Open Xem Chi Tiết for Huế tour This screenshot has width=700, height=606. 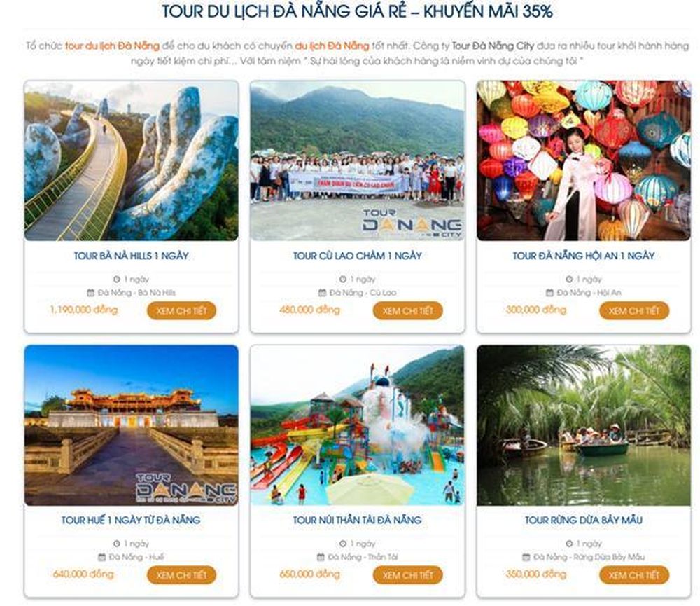click(x=182, y=575)
